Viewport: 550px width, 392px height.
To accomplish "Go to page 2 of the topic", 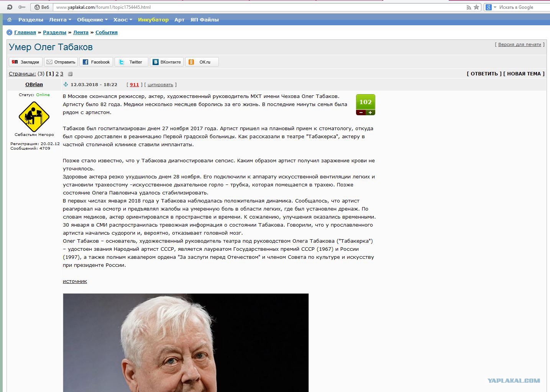I will [57, 74].
